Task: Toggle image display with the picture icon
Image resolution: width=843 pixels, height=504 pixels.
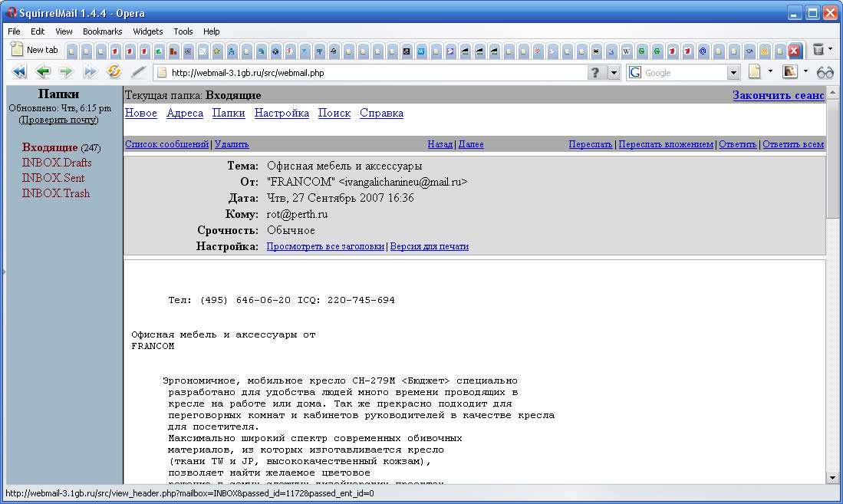Action: click(789, 71)
